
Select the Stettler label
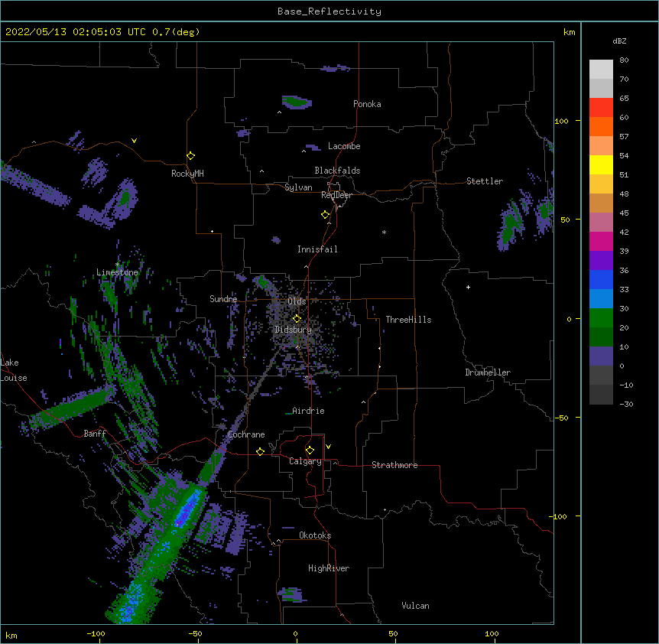click(484, 181)
